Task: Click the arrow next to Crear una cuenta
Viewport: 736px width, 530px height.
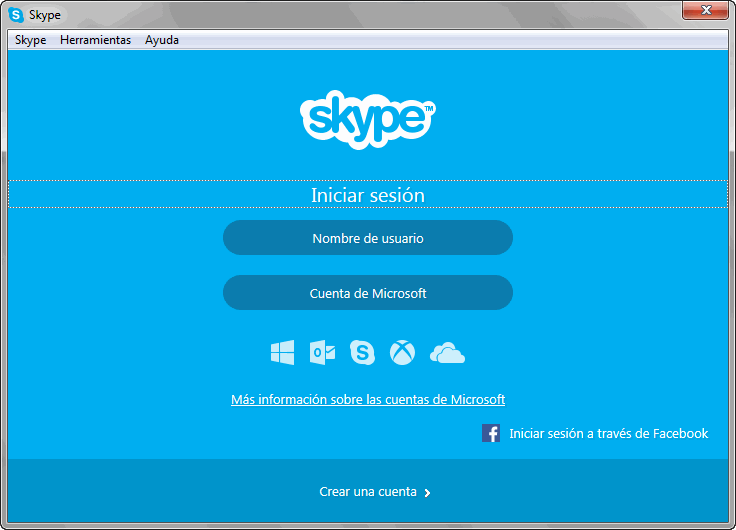Action: pyautogui.click(x=427, y=493)
